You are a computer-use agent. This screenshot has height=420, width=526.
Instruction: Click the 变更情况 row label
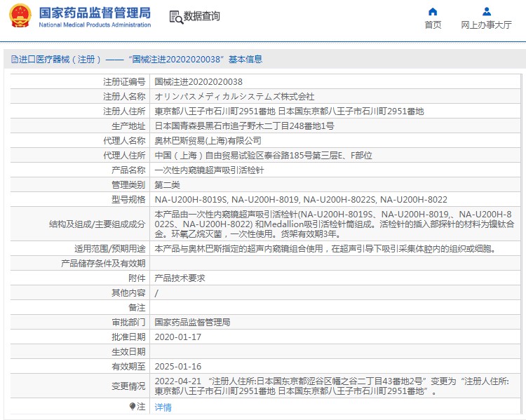click(x=128, y=386)
